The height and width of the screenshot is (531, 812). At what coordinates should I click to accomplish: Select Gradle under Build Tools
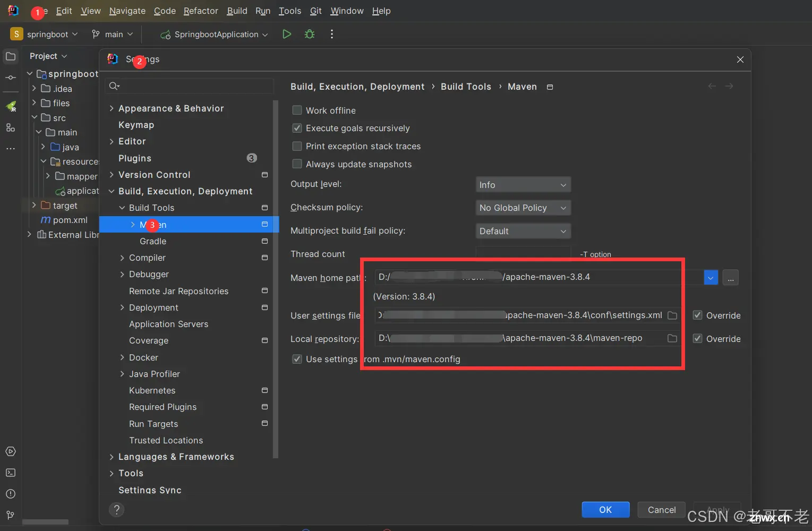pos(153,241)
